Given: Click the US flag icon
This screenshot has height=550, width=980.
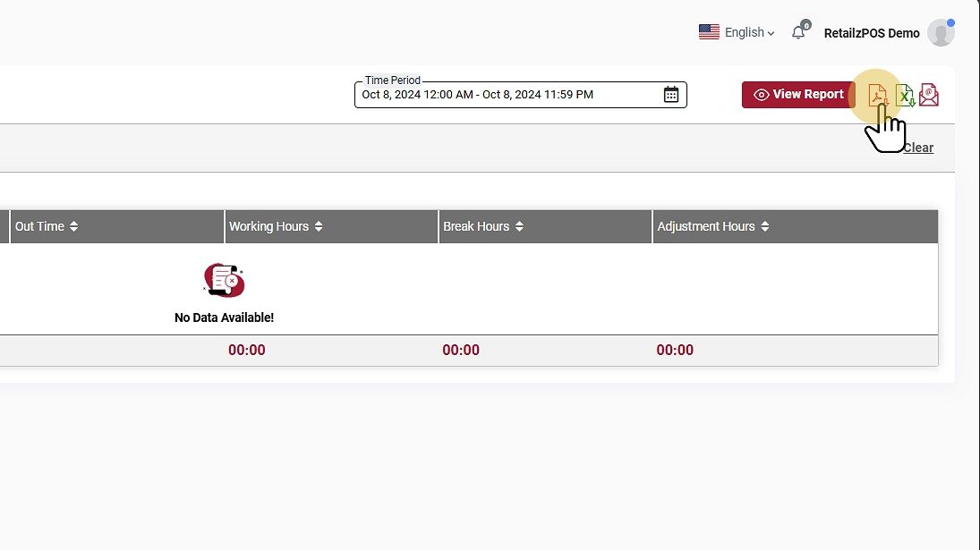Looking at the screenshot, I should click(709, 32).
